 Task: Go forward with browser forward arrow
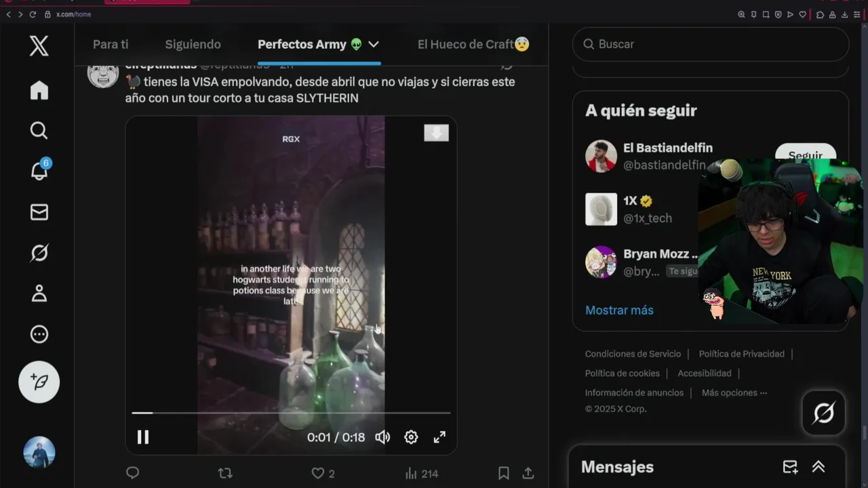pos(20,14)
